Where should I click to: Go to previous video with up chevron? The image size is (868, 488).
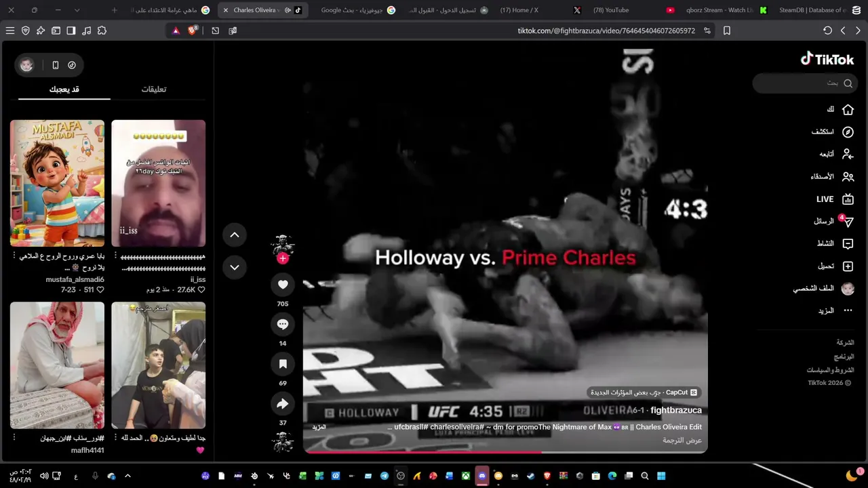(x=235, y=235)
